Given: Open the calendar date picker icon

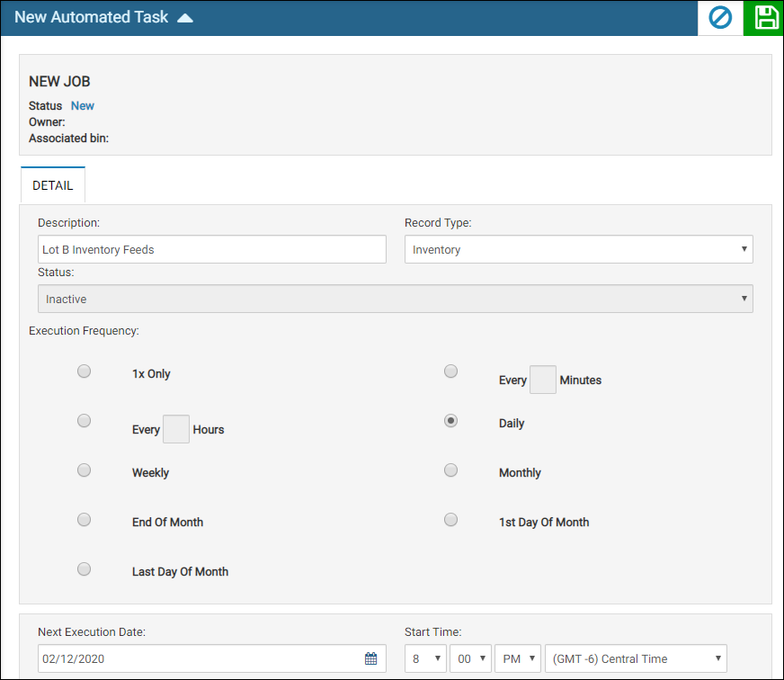Looking at the screenshot, I should pos(370,658).
